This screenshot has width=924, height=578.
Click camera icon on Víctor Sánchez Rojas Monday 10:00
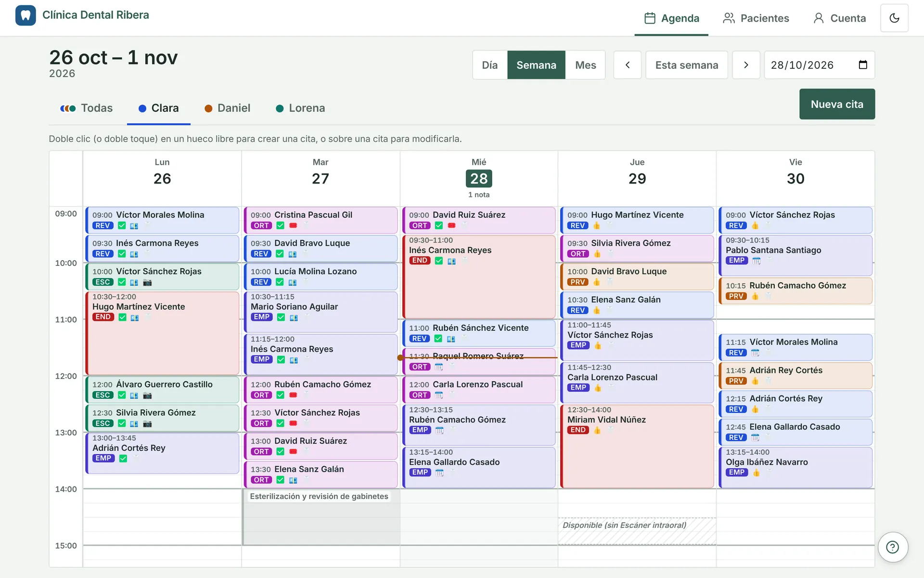[x=147, y=283]
